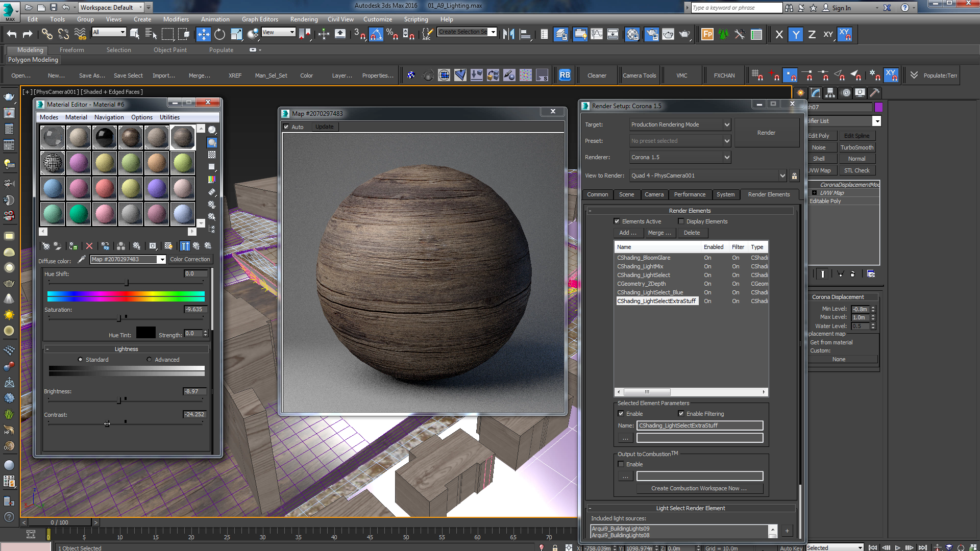Activate the Select and Rotate tool
This screenshot has height=551, width=980.
pyautogui.click(x=219, y=34)
